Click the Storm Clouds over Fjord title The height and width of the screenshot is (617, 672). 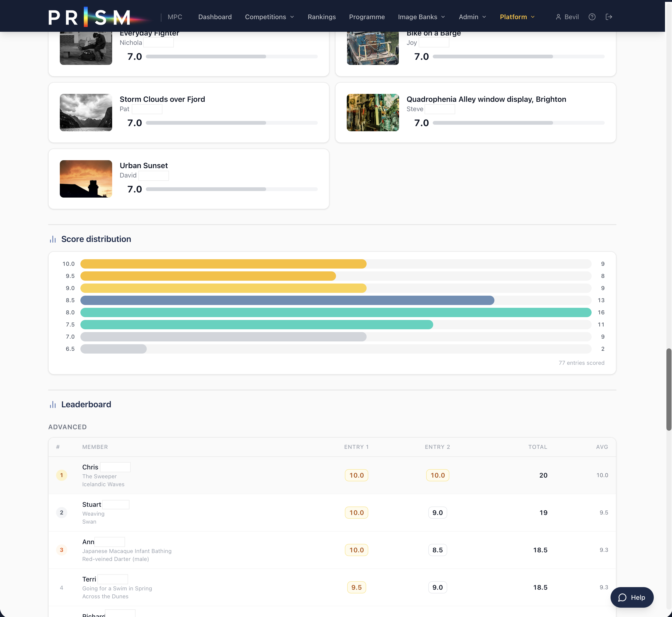[x=162, y=99]
